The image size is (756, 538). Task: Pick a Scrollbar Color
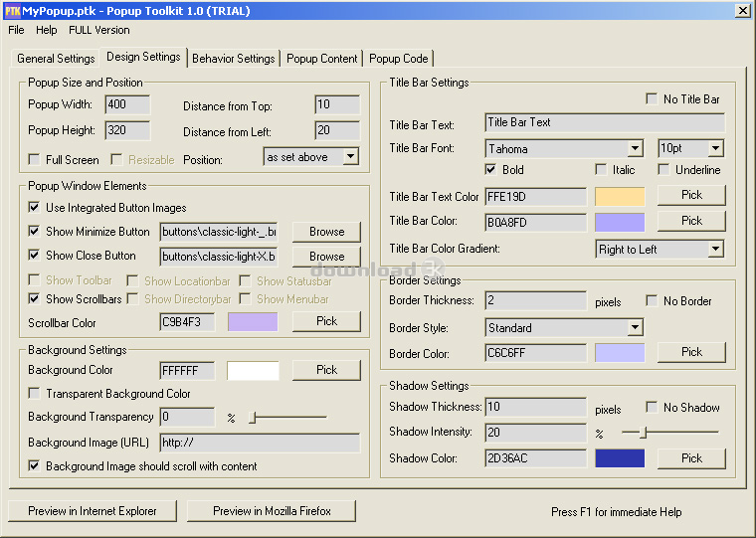click(326, 321)
